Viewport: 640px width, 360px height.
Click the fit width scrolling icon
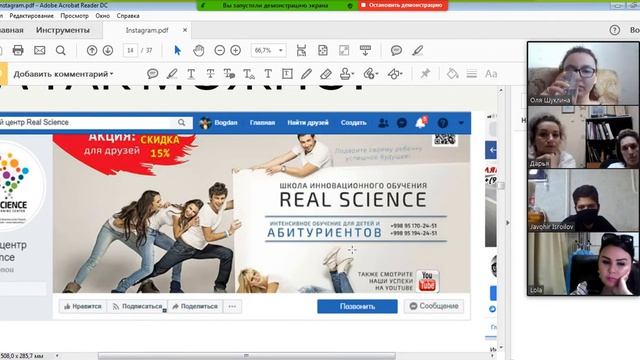301,50
